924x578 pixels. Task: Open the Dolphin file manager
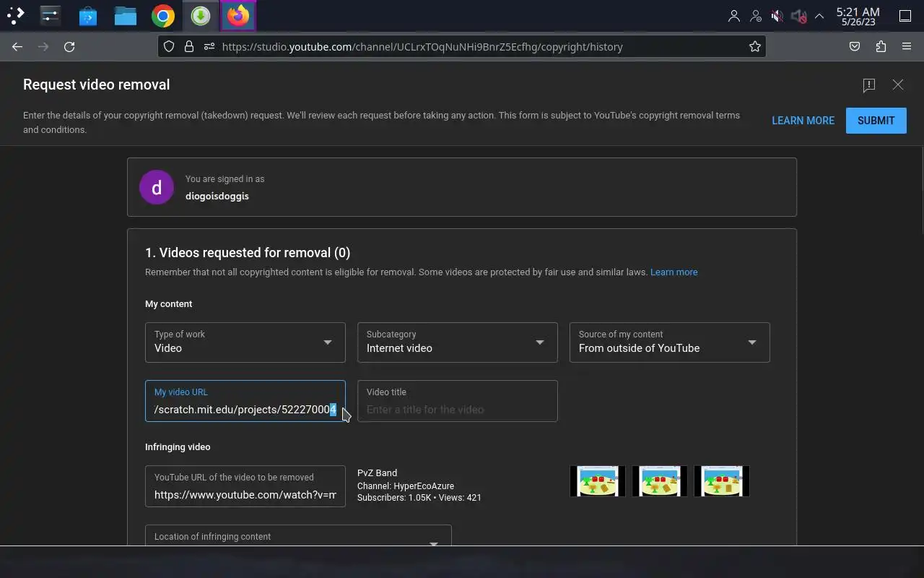point(126,16)
